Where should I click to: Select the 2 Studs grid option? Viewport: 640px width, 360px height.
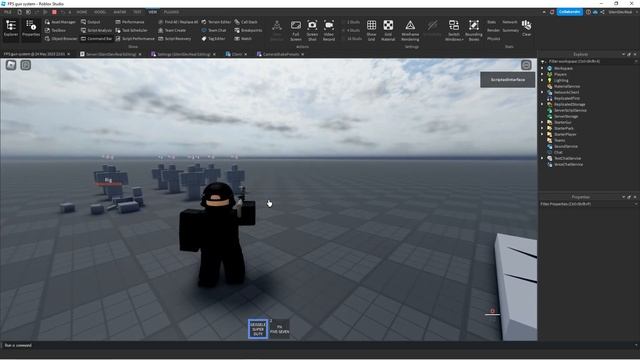(351, 22)
